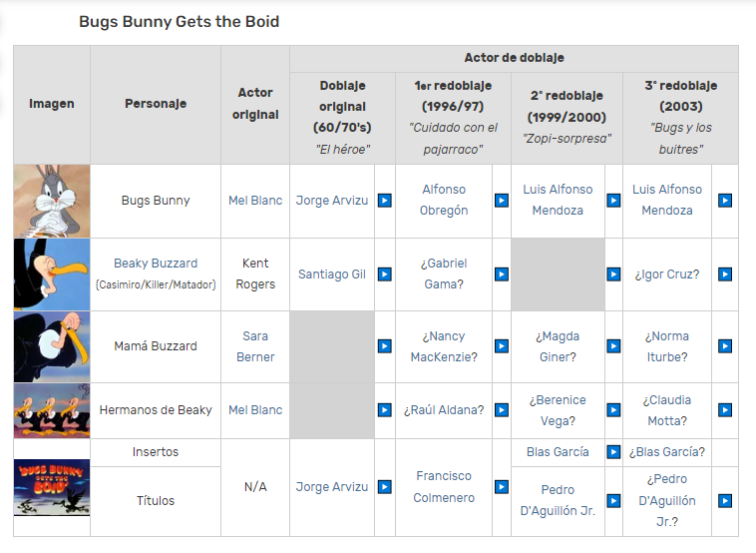Open Pedro D'Aguillón Jr. link in 2° redoblaje

coord(558,500)
